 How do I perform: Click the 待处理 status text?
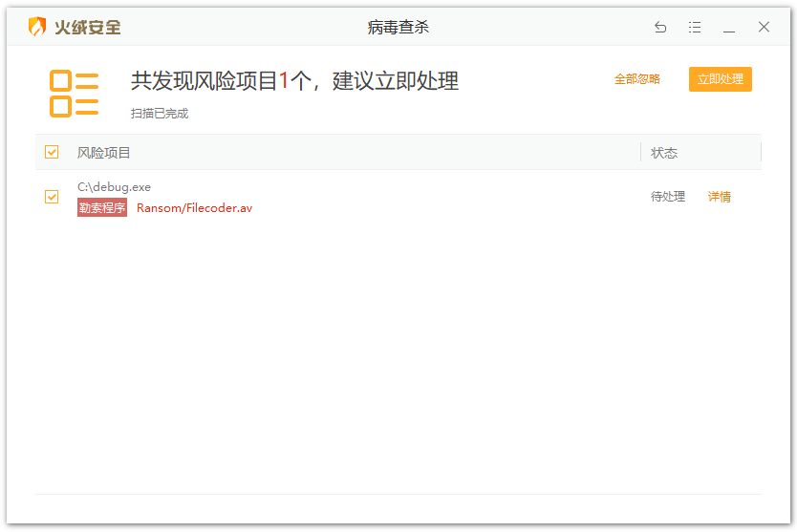coord(668,197)
